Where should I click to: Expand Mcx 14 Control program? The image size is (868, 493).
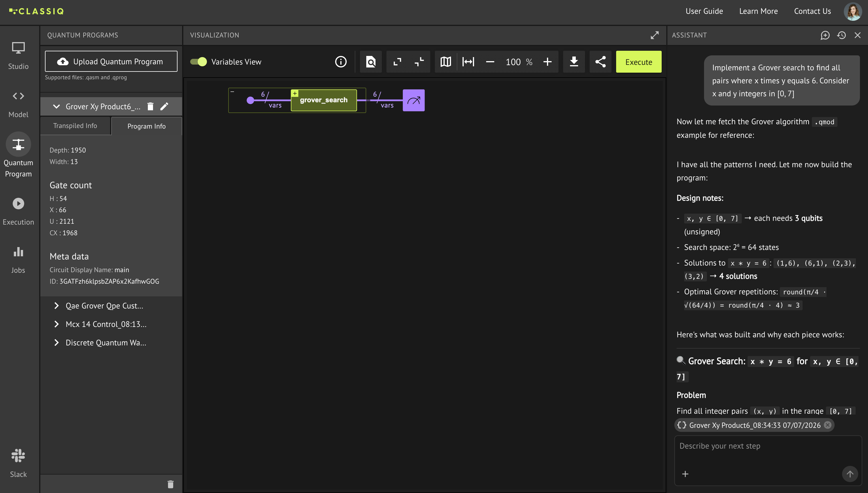click(x=56, y=324)
